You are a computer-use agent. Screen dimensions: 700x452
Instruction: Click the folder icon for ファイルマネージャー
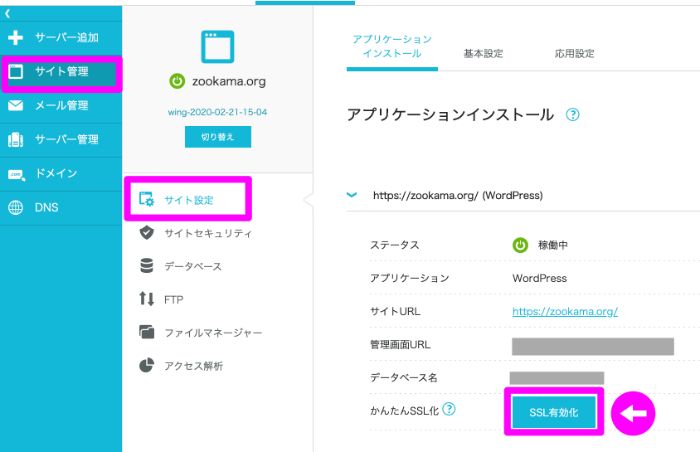[146, 332]
